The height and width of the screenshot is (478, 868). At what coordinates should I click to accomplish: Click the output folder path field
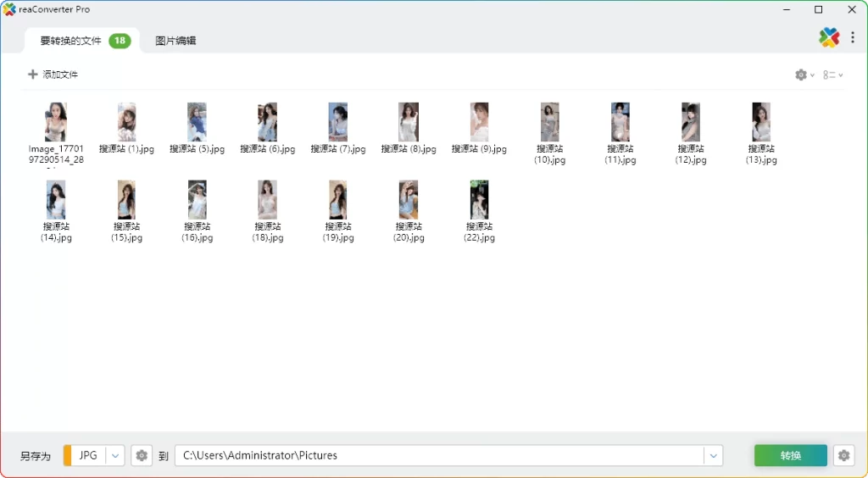tap(440, 455)
